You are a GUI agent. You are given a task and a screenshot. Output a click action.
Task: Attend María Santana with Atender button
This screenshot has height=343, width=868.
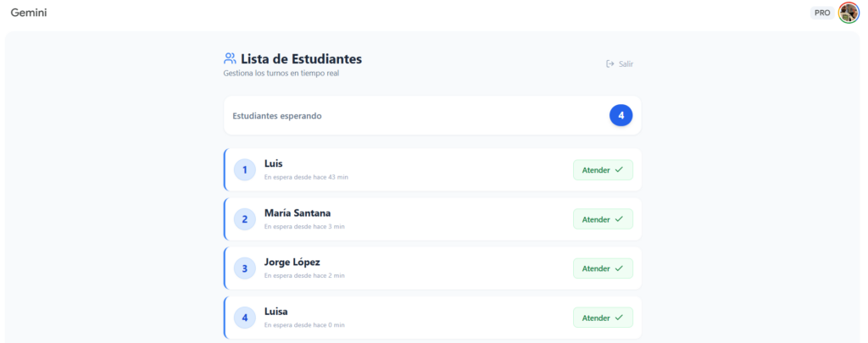pos(603,219)
